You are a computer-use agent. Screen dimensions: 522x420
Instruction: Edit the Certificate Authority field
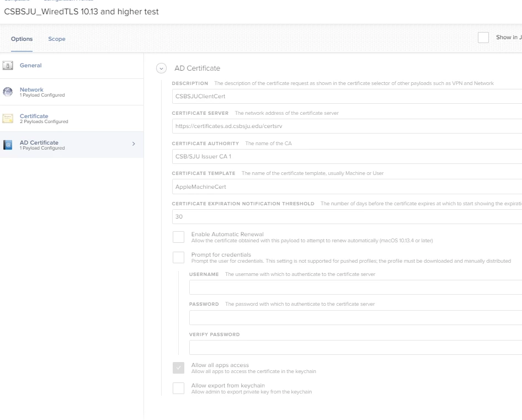click(x=347, y=157)
